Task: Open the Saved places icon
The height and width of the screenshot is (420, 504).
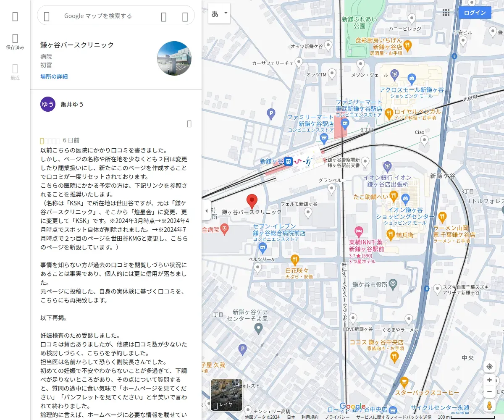Action: click(x=15, y=42)
